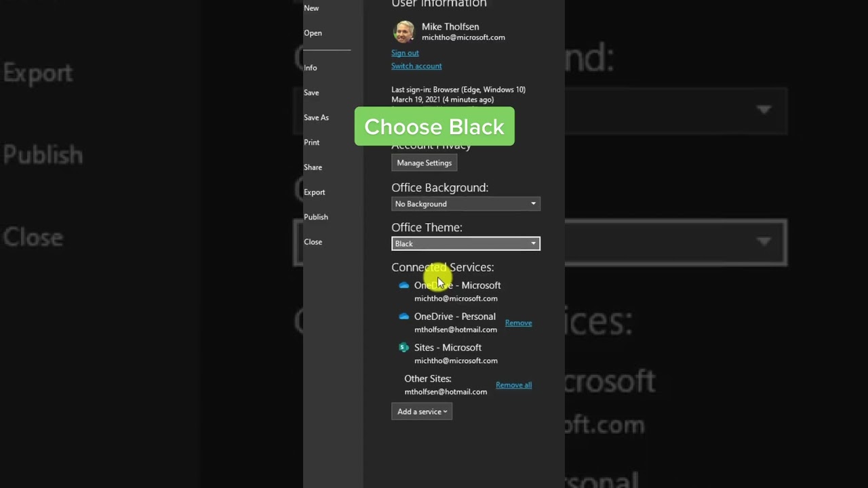
Task: Choose Save in the backstage menu
Action: coord(311,93)
